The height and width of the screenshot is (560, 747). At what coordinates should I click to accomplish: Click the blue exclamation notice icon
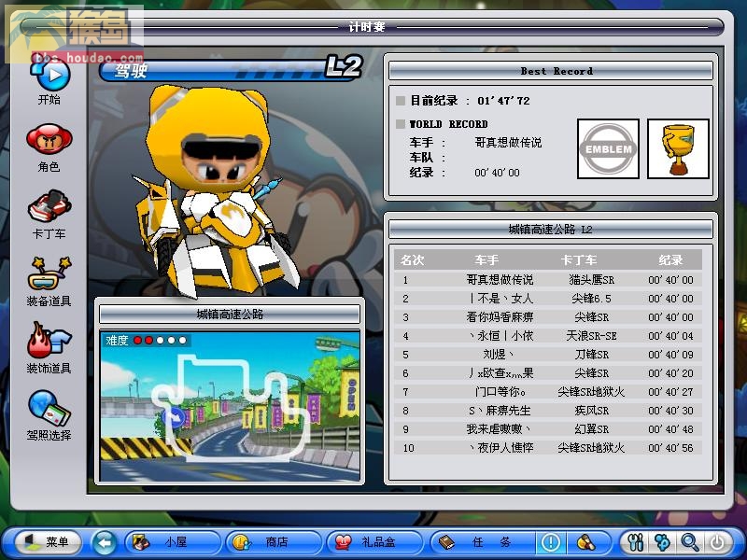[x=551, y=542]
